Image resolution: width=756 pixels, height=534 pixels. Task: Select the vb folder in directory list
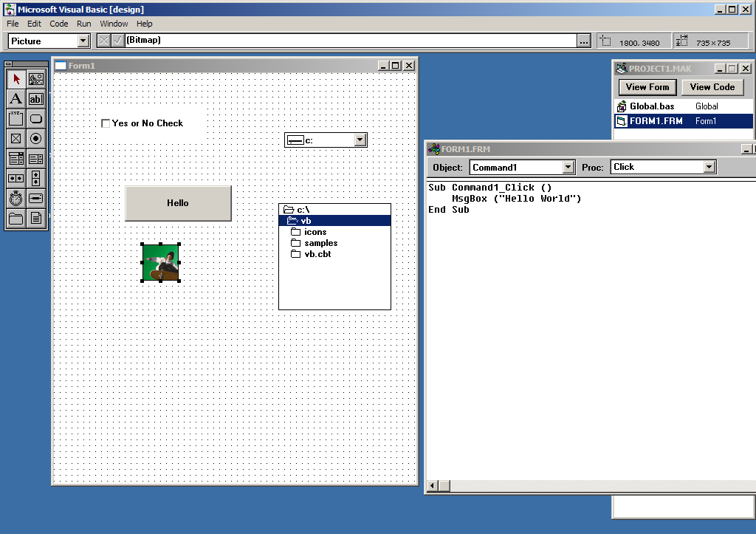pos(334,221)
